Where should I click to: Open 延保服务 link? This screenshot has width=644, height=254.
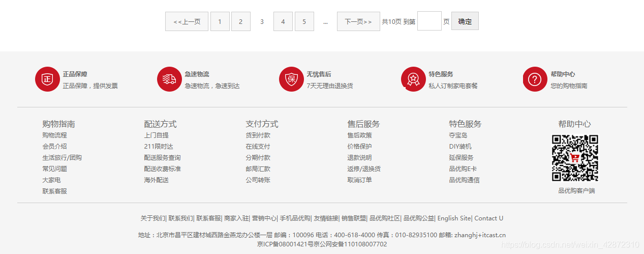click(461, 158)
